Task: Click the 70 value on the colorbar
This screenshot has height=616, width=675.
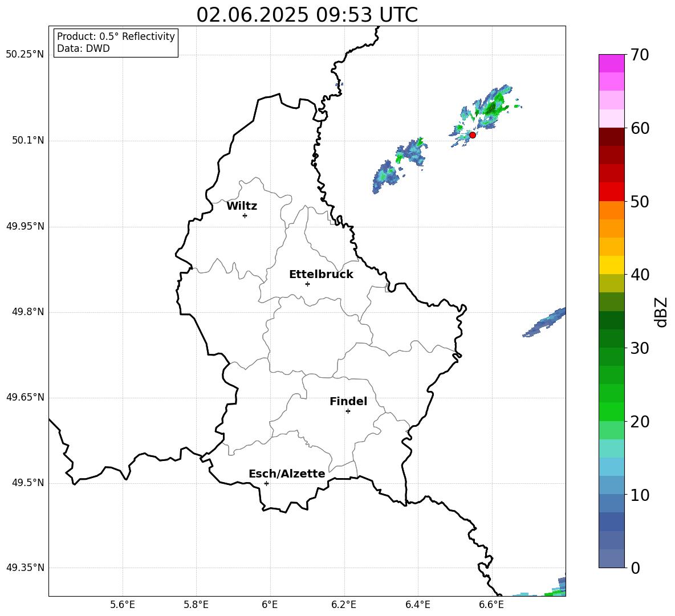Action: [640, 55]
